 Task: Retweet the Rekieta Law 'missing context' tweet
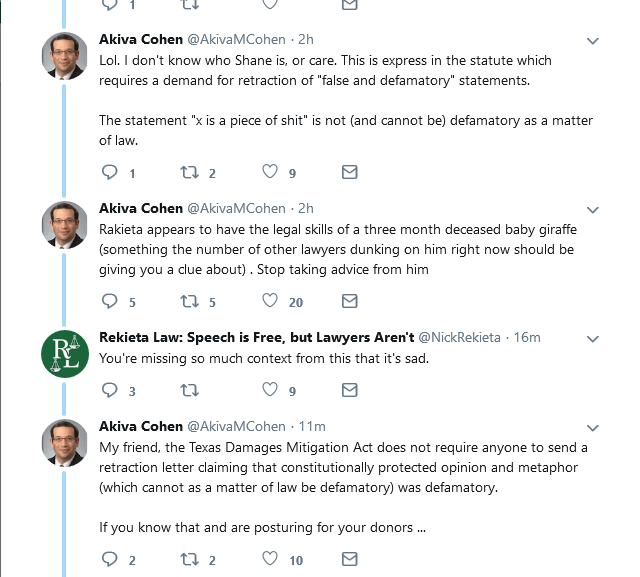(x=190, y=391)
